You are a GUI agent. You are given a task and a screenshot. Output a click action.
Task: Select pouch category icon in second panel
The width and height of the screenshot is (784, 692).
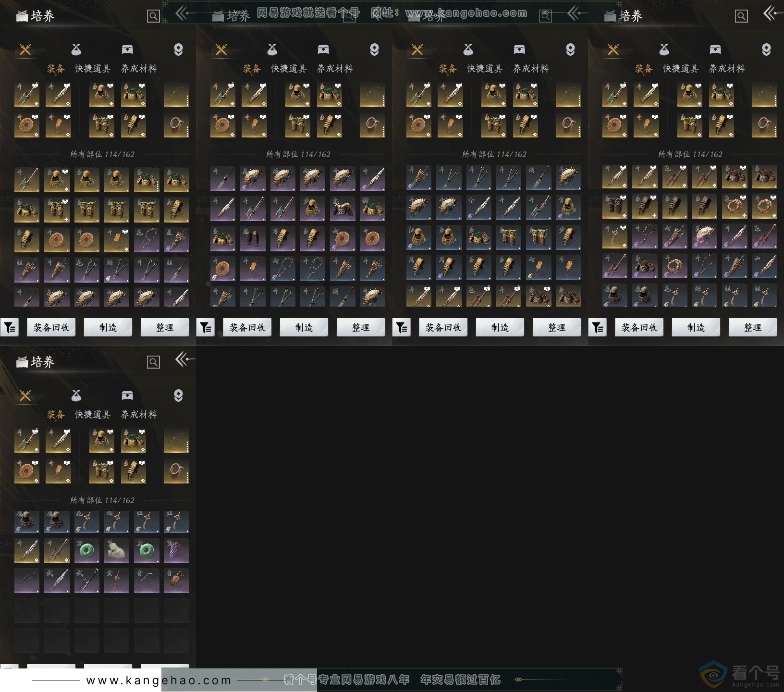(x=272, y=49)
